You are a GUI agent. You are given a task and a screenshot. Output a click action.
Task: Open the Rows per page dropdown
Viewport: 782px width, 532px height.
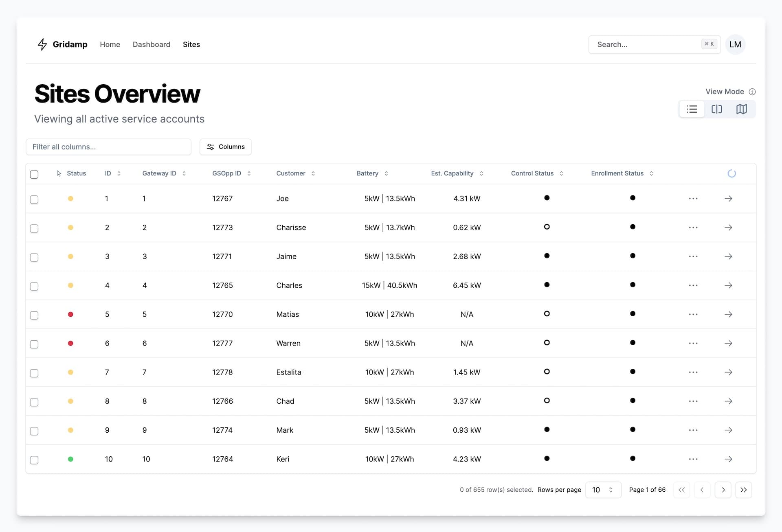tap(603, 490)
